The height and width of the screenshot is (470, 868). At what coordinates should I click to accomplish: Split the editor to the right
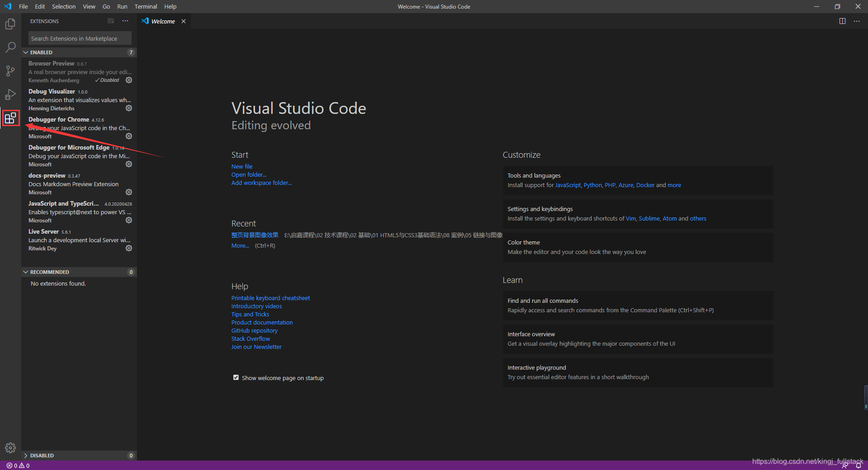(x=842, y=21)
